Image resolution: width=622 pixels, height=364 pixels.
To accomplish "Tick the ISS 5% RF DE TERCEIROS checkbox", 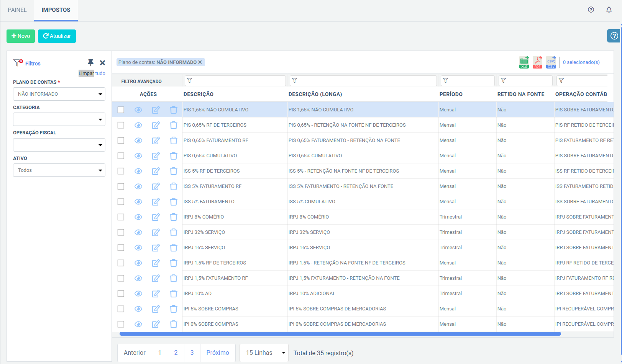I will (x=121, y=171).
